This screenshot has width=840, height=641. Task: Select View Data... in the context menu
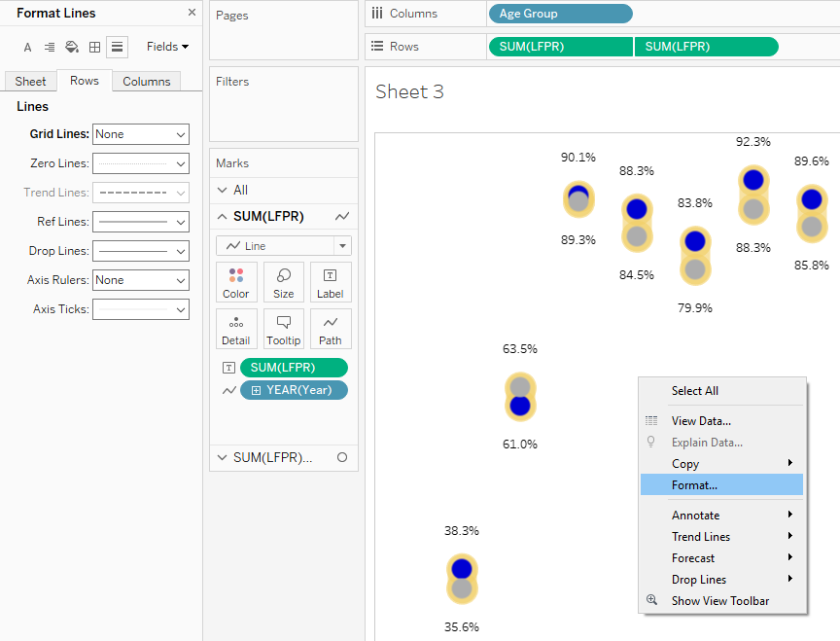[701, 421]
